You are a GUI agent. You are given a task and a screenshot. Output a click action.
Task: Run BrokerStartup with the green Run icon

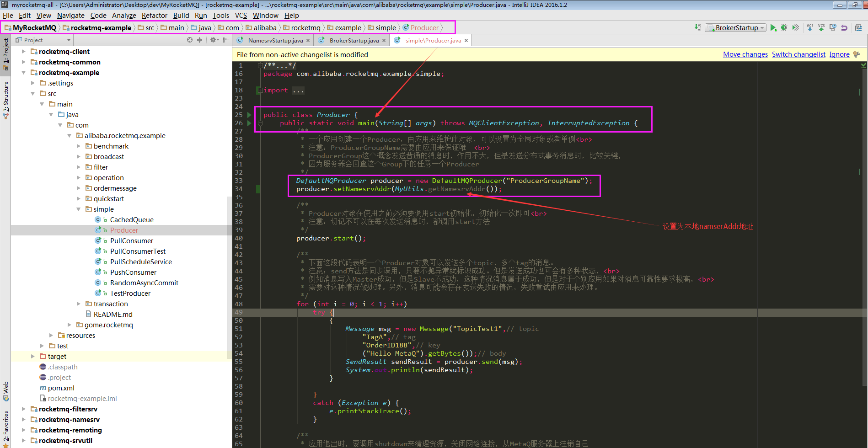pyautogui.click(x=773, y=28)
